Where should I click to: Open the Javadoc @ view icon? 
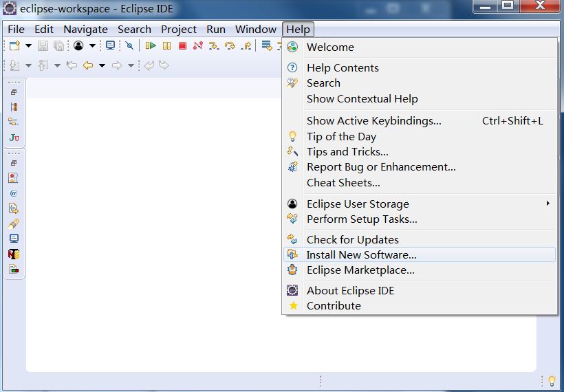(14, 193)
